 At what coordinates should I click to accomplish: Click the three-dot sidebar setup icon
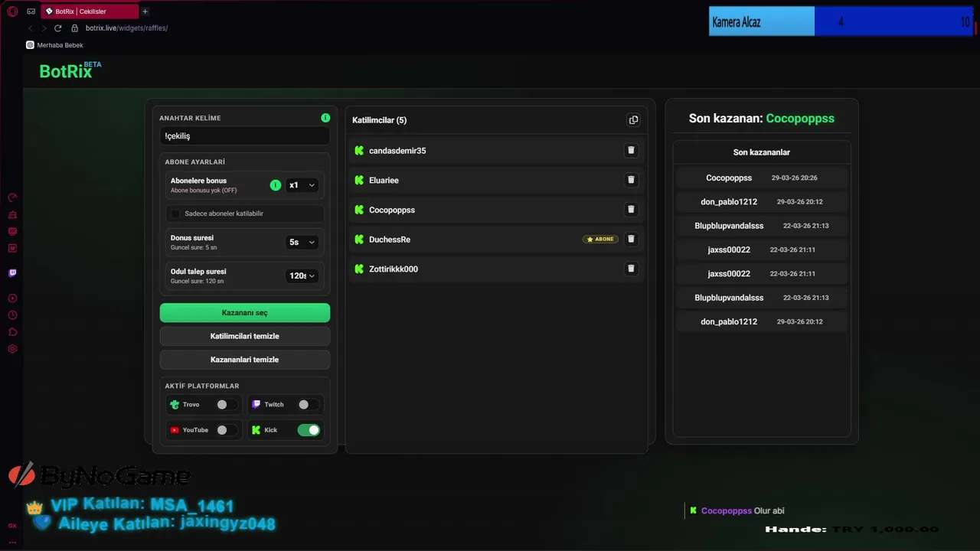(12, 542)
